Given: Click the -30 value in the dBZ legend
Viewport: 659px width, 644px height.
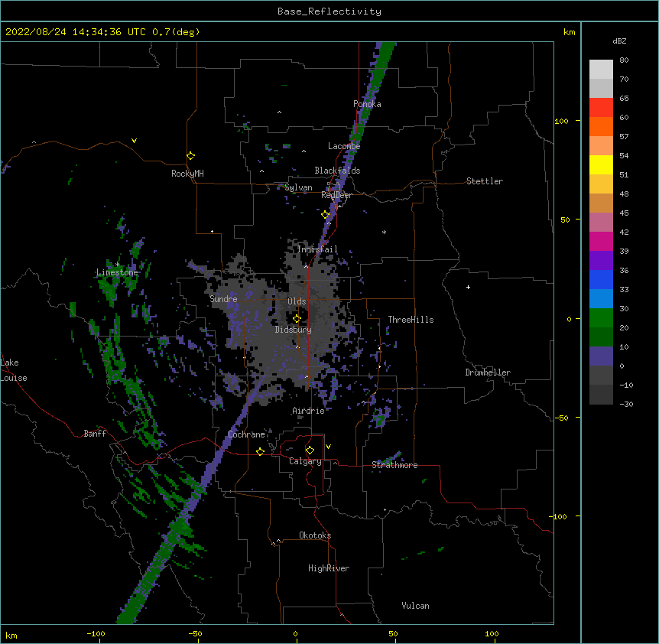Looking at the screenshot, I should pos(627,404).
